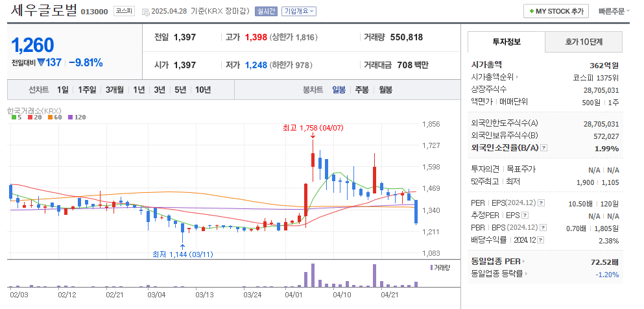644x309 pixels.
Task: Select the 월봉 monthly candle chart
Action: pyautogui.click(x=386, y=90)
